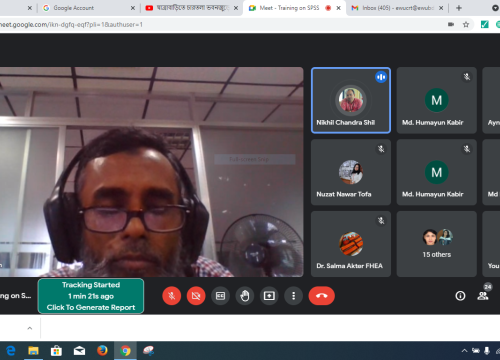Screen dimensions: 500x360
Task: Expand the downloads bar chevron
Action: (x=30, y=328)
